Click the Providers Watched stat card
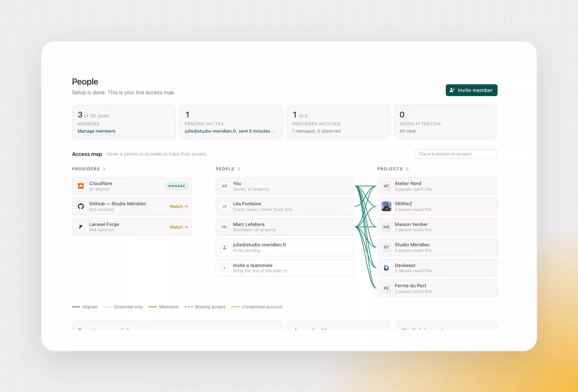The width and height of the screenshot is (578, 392). [338, 122]
